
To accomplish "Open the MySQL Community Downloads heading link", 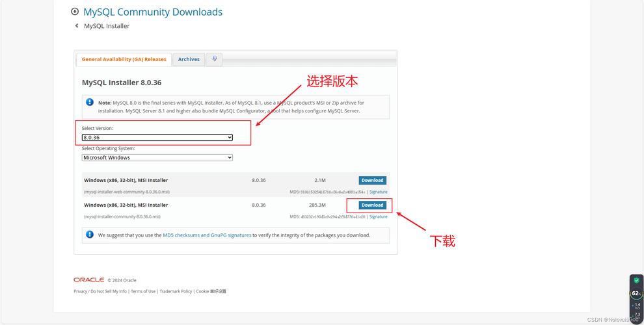I will click(x=153, y=12).
